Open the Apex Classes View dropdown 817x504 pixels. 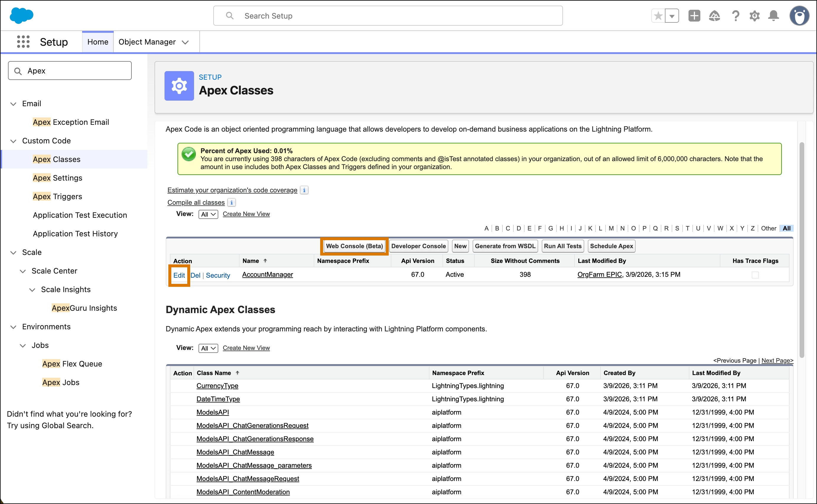coord(208,214)
